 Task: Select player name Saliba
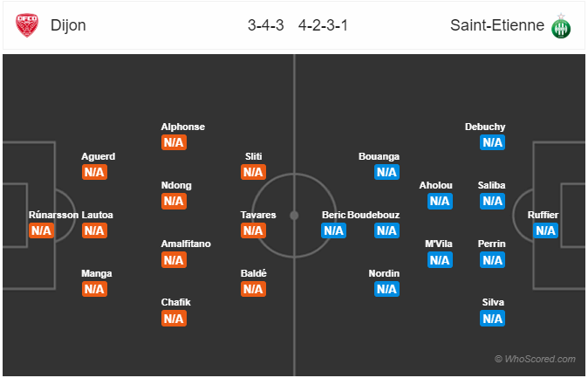[x=491, y=185]
